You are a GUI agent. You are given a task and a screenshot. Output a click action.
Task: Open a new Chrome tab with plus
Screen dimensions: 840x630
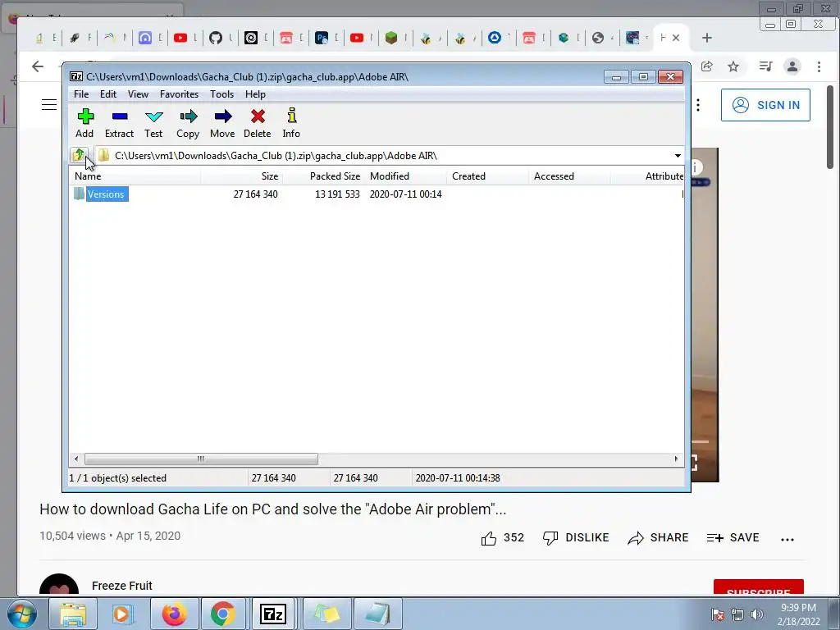pos(707,38)
